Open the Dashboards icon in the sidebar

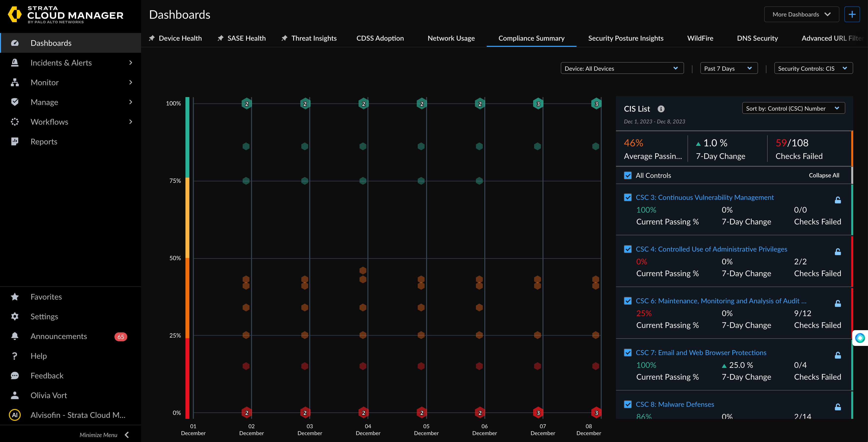(x=15, y=43)
